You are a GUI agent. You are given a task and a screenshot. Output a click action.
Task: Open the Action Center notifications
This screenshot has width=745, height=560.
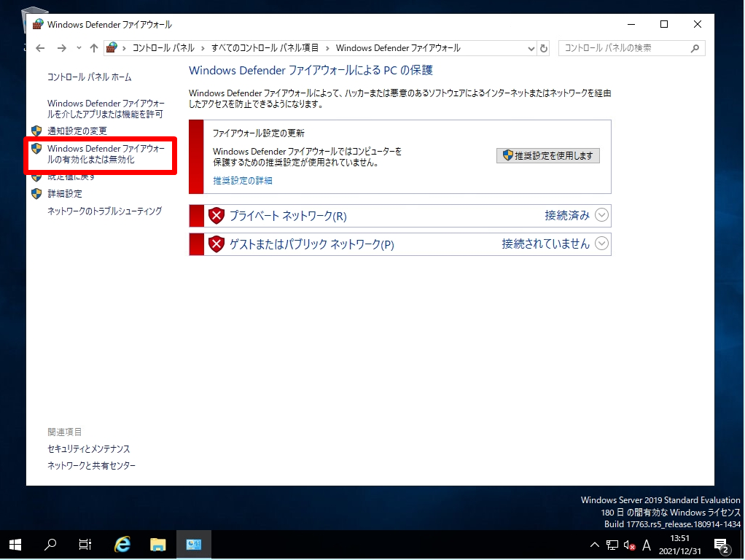coord(721,545)
